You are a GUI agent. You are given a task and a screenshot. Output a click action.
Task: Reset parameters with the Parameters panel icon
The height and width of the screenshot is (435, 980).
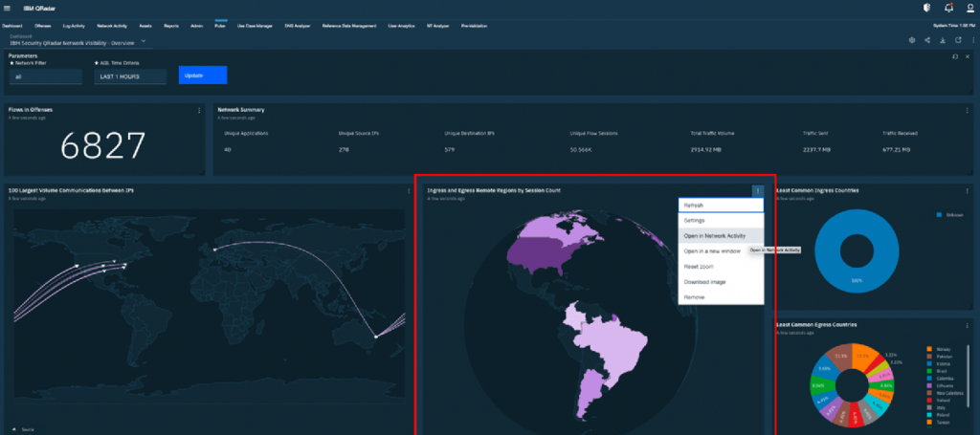click(x=955, y=56)
